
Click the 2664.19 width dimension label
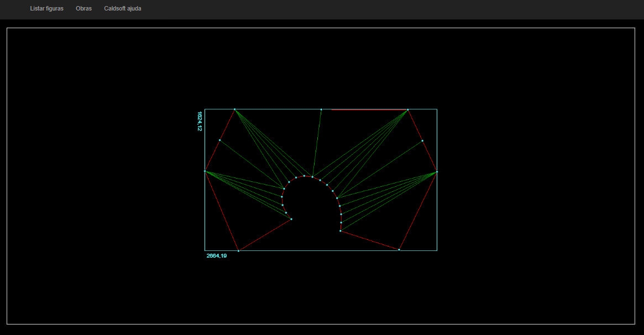216,256
